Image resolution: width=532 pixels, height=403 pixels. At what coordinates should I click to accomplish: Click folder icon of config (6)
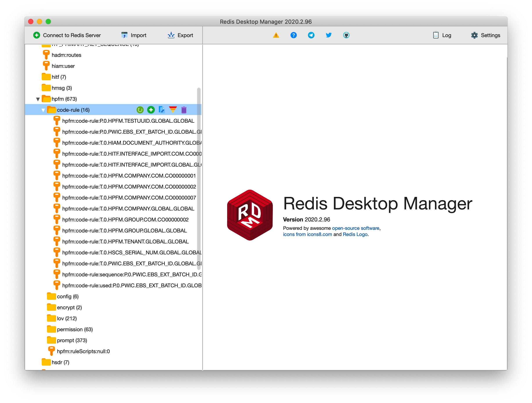point(51,296)
